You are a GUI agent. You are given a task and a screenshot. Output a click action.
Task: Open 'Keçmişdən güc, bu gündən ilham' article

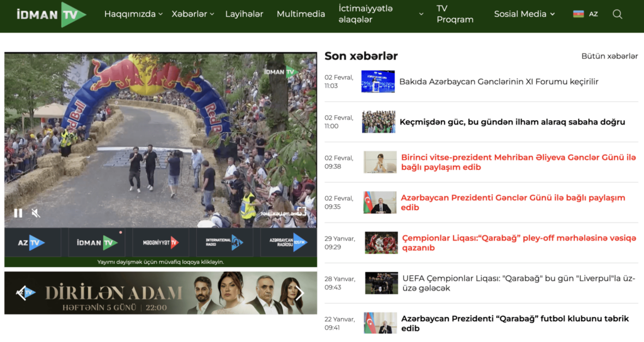(512, 122)
